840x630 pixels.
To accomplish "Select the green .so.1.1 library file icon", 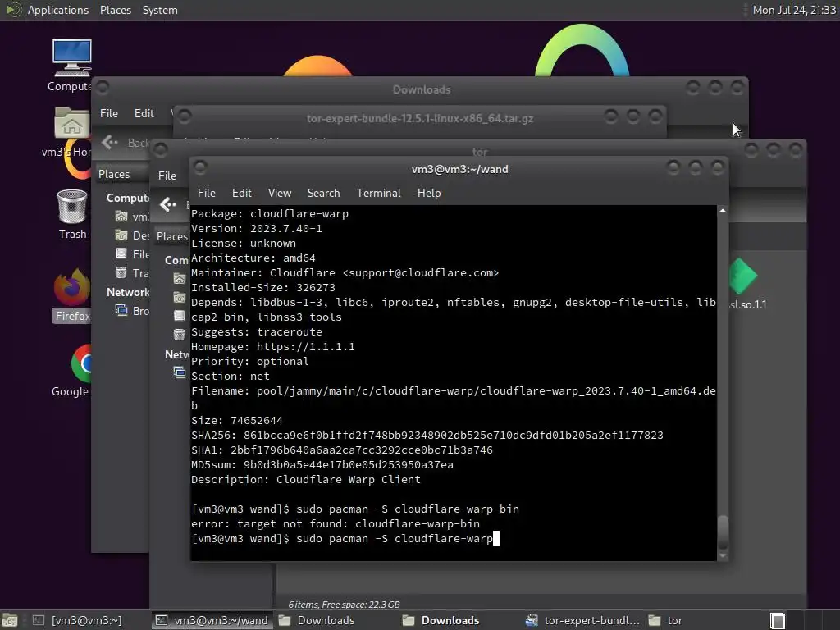I will click(x=743, y=276).
